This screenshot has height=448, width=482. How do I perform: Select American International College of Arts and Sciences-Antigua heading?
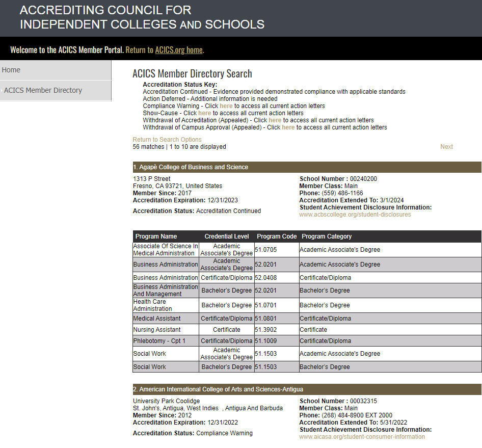307,389
